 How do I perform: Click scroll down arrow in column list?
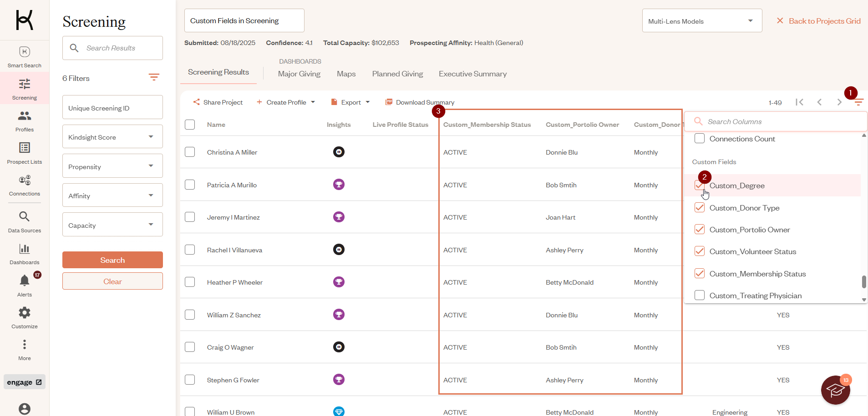(864, 300)
